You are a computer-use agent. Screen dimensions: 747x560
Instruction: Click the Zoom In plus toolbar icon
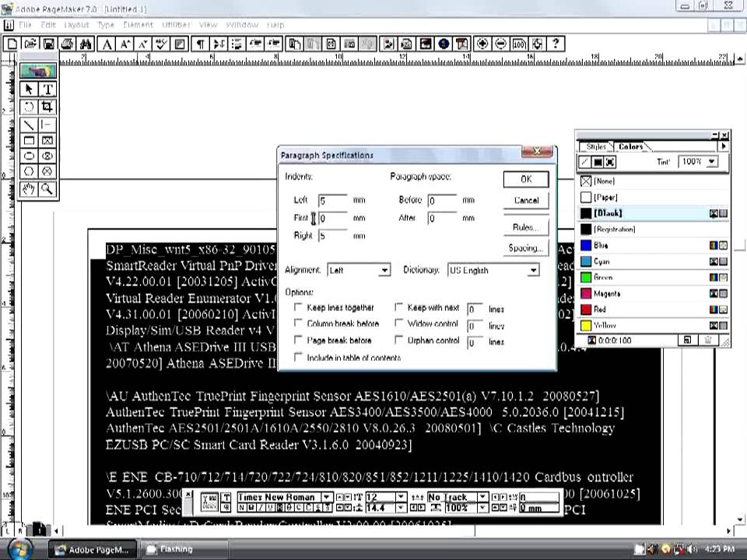[x=482, y=44]
